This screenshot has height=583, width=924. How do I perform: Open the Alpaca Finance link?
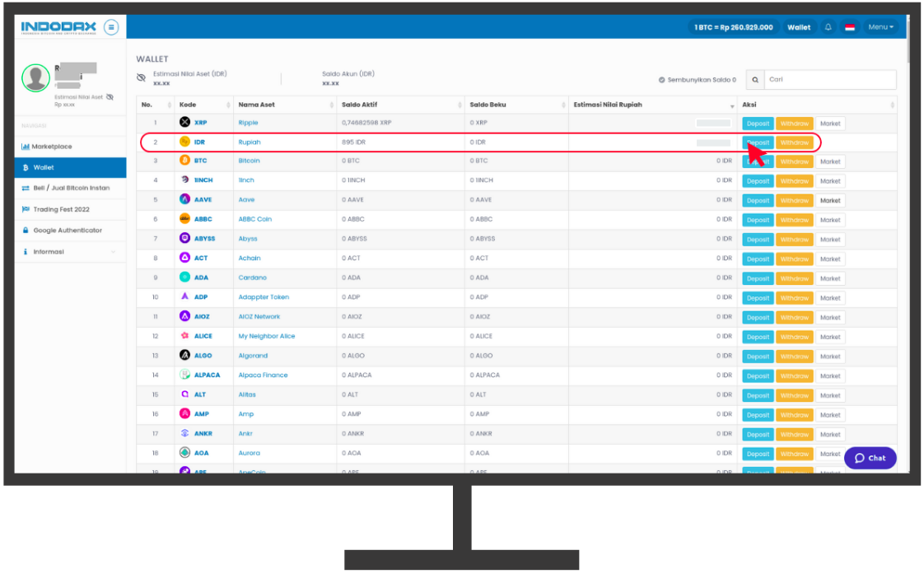[x=263, y=375]
